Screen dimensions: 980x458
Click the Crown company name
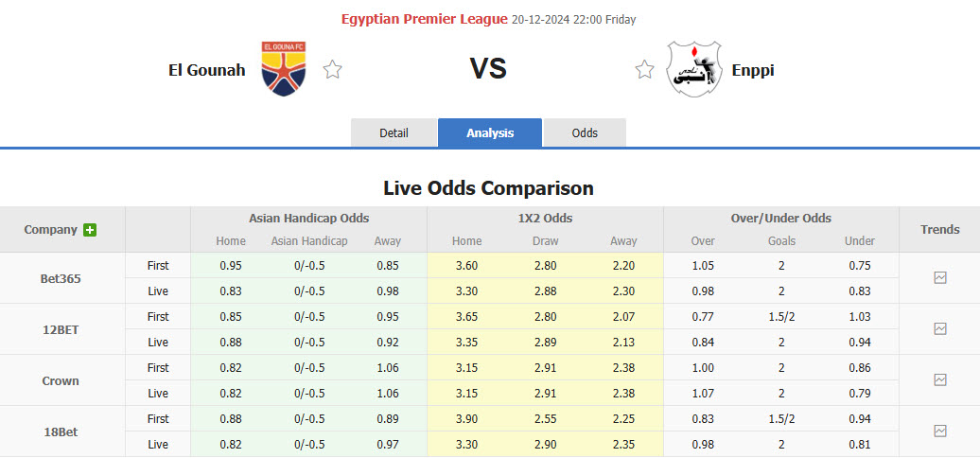pos(59,380)
